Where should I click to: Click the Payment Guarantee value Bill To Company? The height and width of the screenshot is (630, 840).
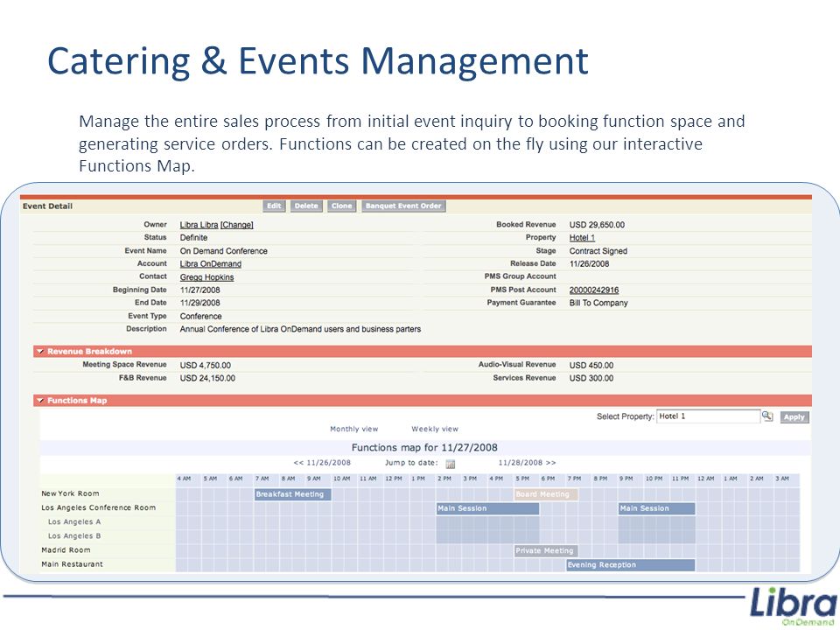point(598,304)
